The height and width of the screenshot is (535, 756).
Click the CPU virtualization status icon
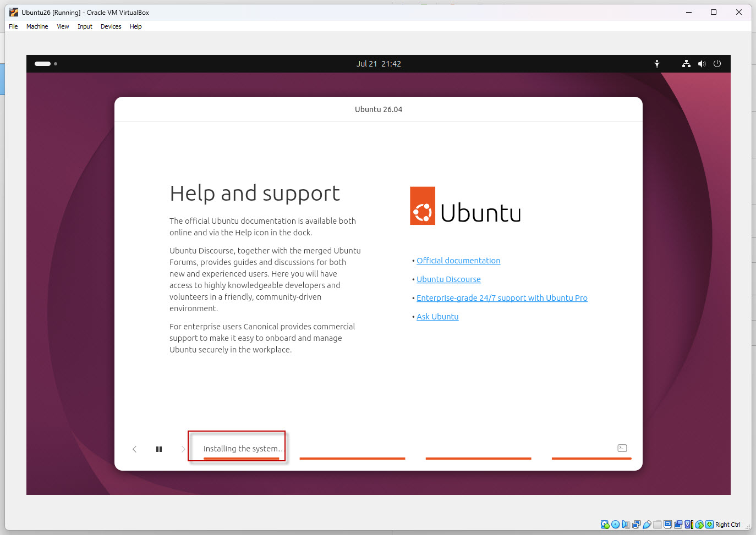(689, 525)
